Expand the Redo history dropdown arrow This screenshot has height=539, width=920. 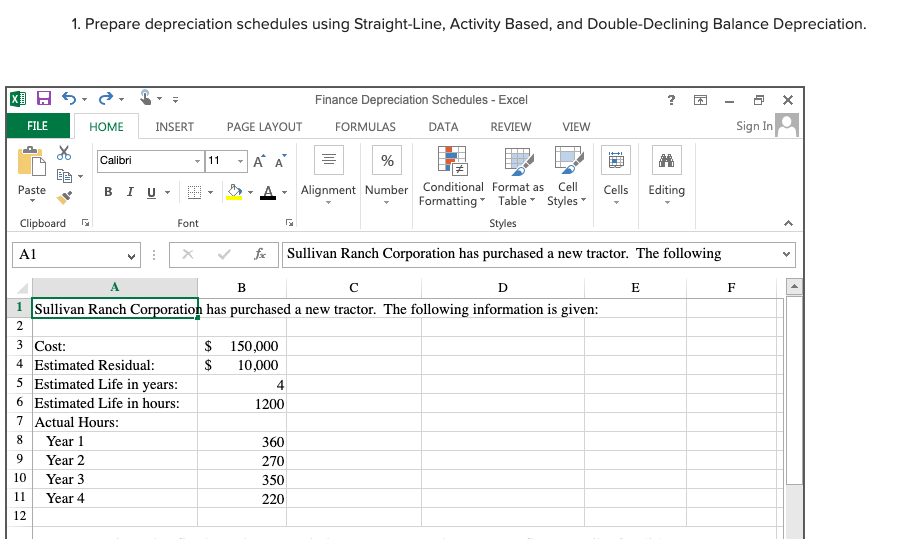point(121,99)
